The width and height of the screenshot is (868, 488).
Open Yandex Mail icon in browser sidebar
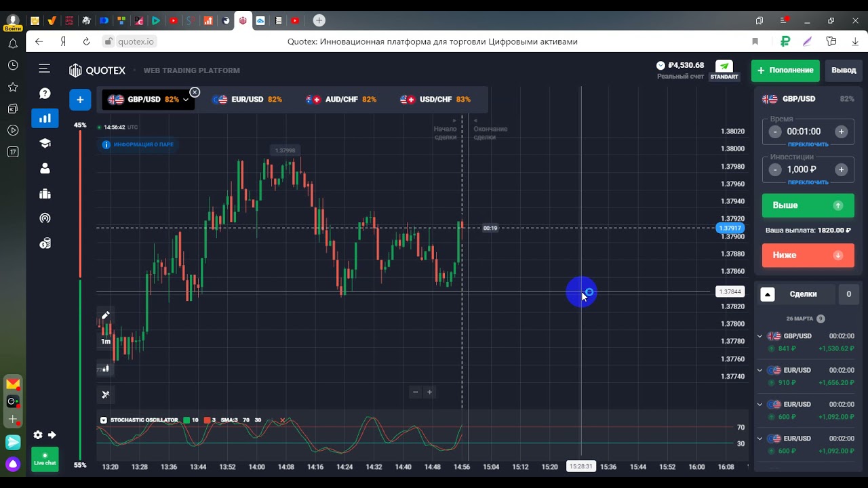coord(13,384)
